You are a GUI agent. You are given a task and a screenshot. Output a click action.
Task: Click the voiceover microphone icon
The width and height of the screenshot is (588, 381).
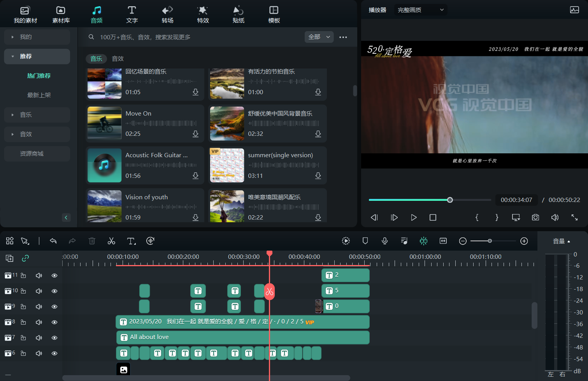click(x=384, y=241)
